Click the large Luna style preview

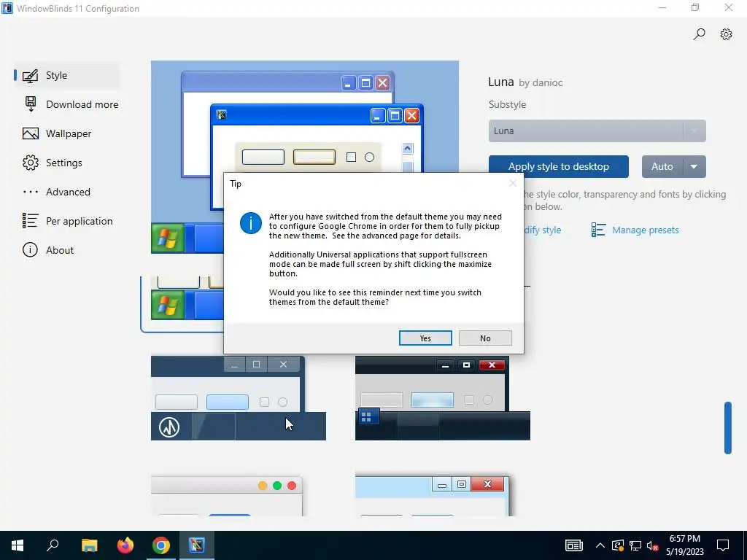305,116
